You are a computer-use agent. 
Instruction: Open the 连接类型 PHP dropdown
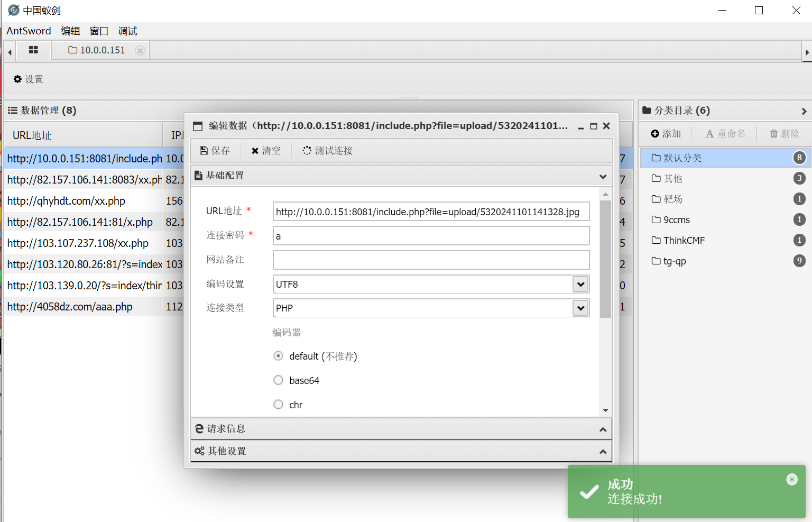coord(580,308)
